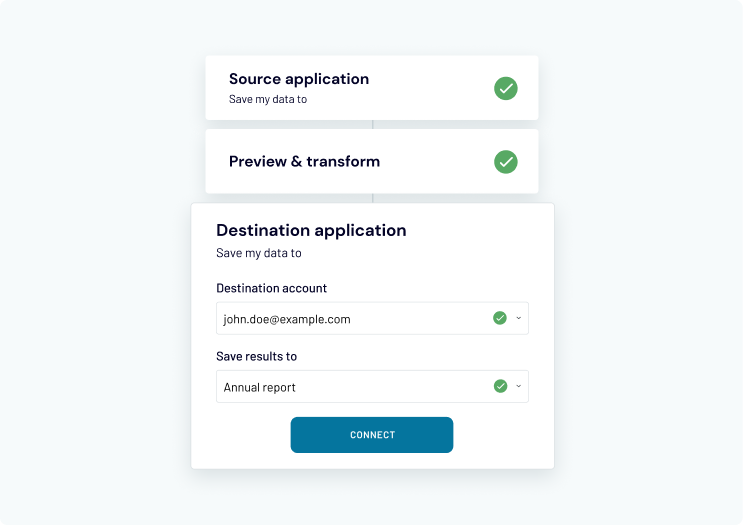This screenshot has width=743, height=526.
Task: Open the Preview & transform step heading
Action: coord(304,161)
